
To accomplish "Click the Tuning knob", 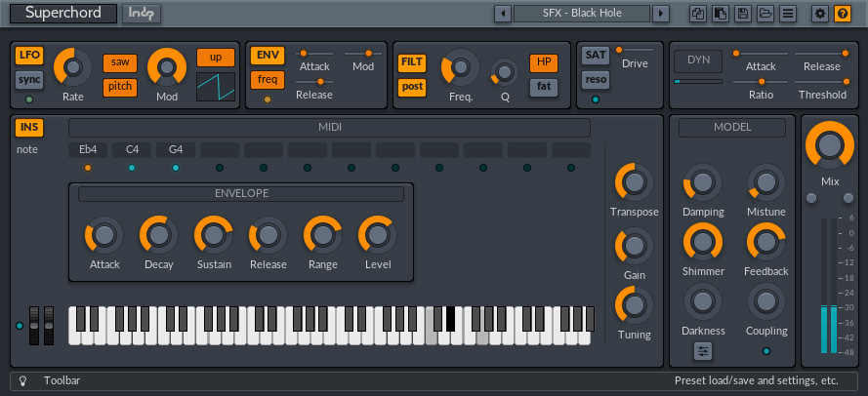I will click(x=635, y=305).
